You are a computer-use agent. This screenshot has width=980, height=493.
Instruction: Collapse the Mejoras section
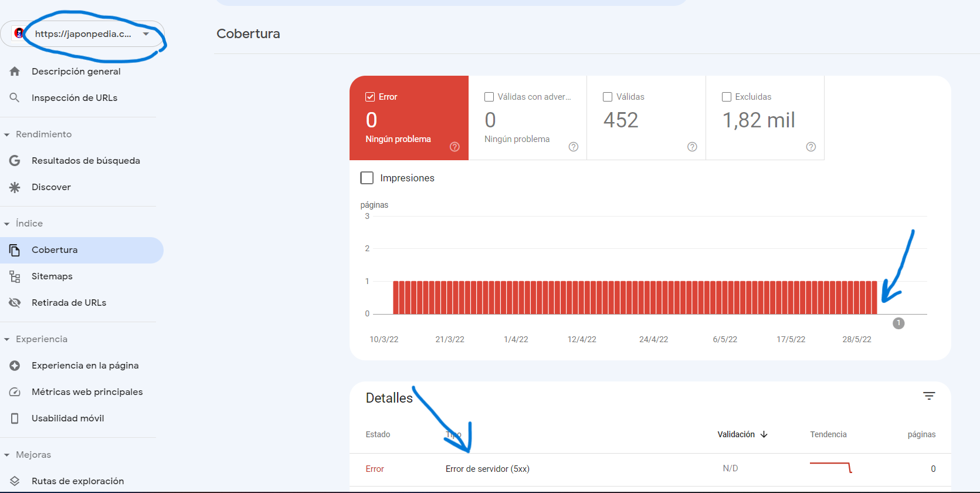(7, 455)
